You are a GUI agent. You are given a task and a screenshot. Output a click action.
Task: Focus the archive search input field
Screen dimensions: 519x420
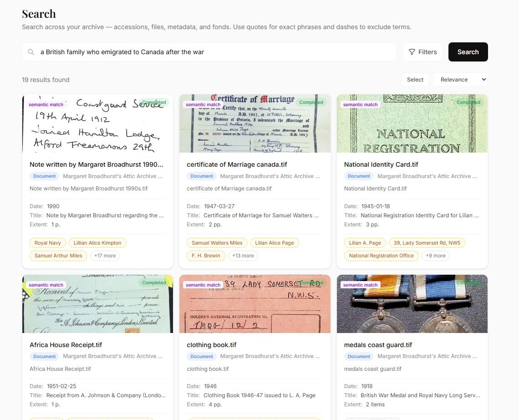coord(209,52)
